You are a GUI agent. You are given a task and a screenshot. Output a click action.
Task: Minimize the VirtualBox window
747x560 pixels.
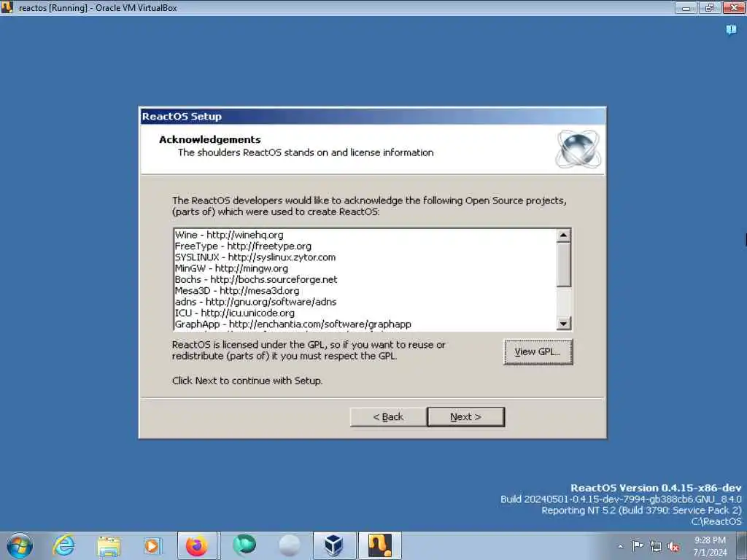click(686, 7)
